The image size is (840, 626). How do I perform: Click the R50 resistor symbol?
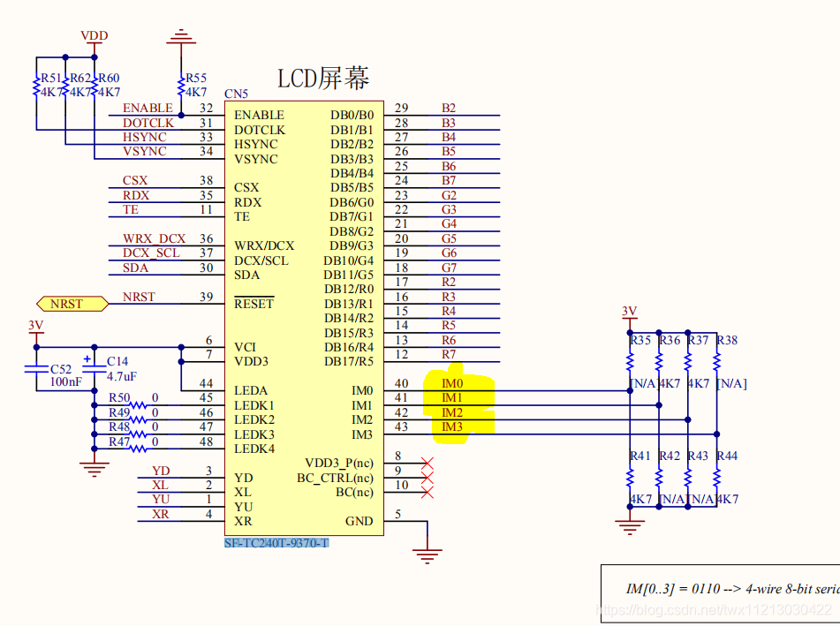coord(138,405)
